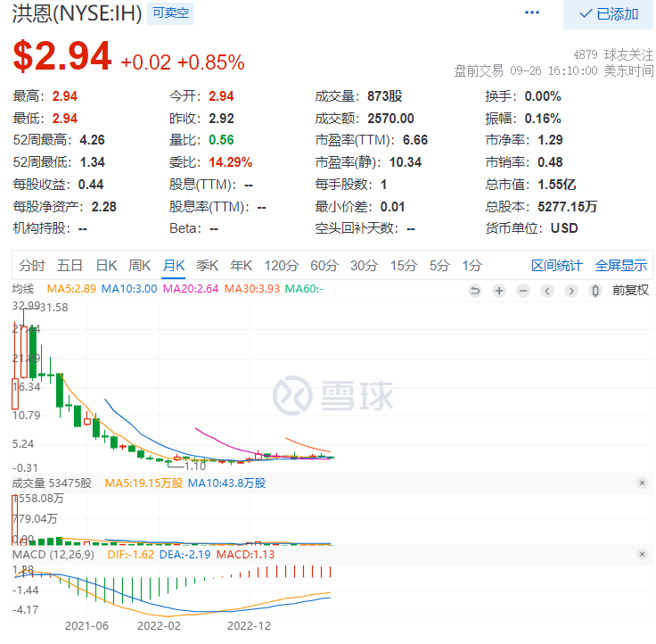The height and width of the screenshot is (644, 656).
Task: Open MACD (12,26,9) parameter settings
Action: tap(53, 555)
